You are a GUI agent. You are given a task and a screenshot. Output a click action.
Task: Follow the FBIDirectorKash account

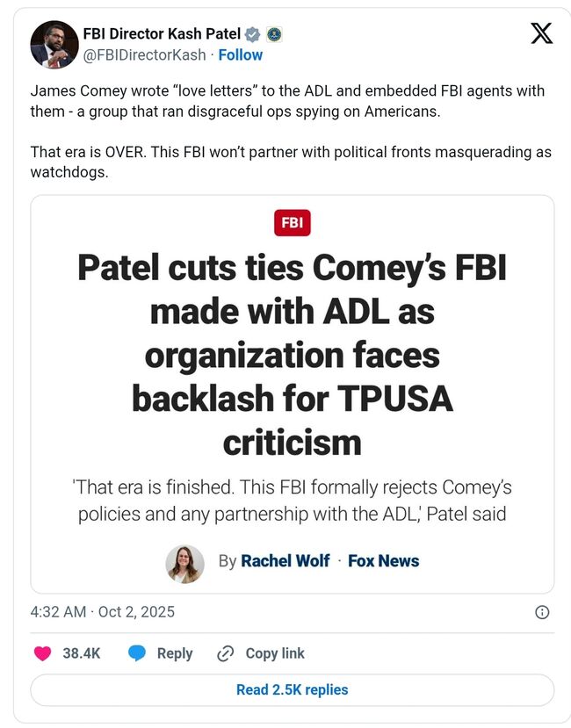[x=240, y=54]
